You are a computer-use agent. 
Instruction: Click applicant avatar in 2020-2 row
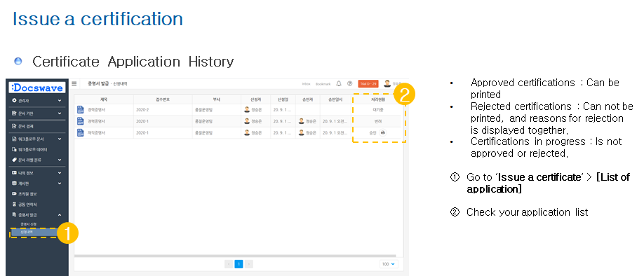click(x=247, y=109)
